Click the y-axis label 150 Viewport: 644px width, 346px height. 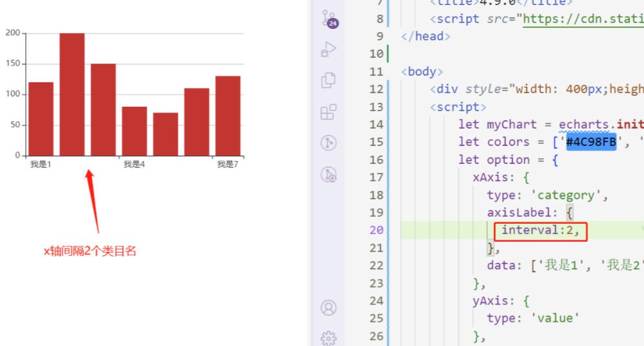tap(13, 63)
